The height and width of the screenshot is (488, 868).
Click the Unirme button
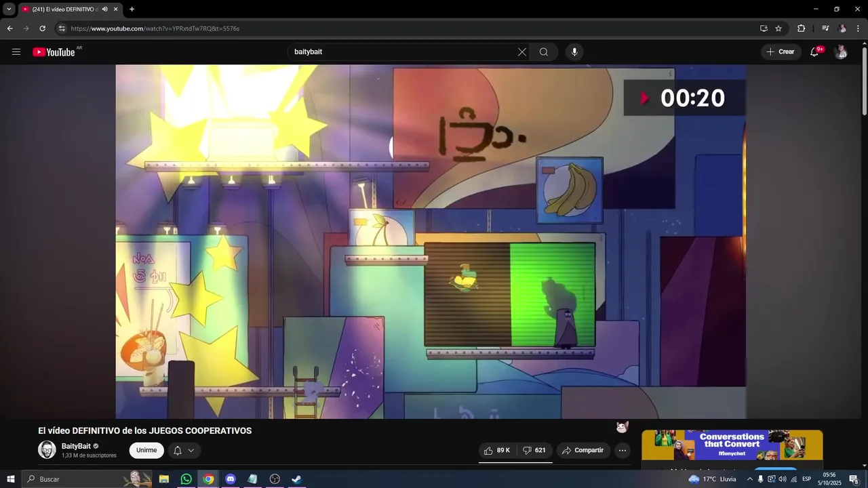pos(146,450)
